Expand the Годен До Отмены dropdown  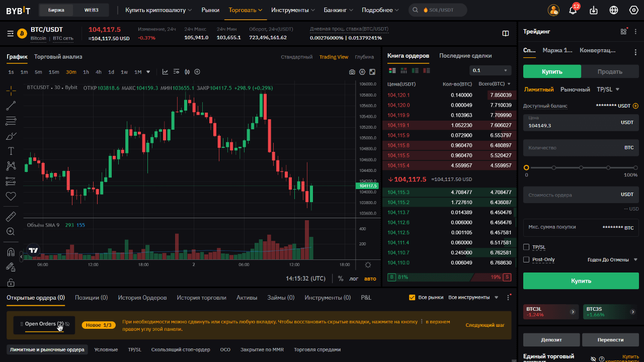[x=612, y=260]
